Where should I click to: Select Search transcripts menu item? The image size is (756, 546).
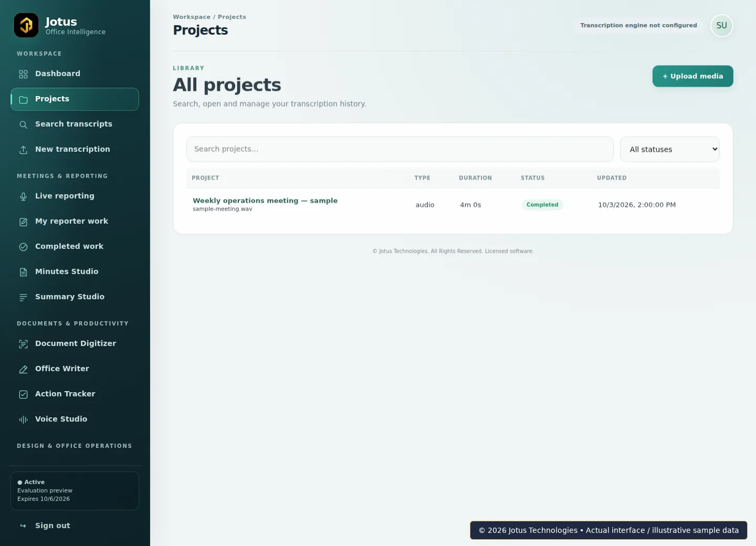[x=75, y=124]
